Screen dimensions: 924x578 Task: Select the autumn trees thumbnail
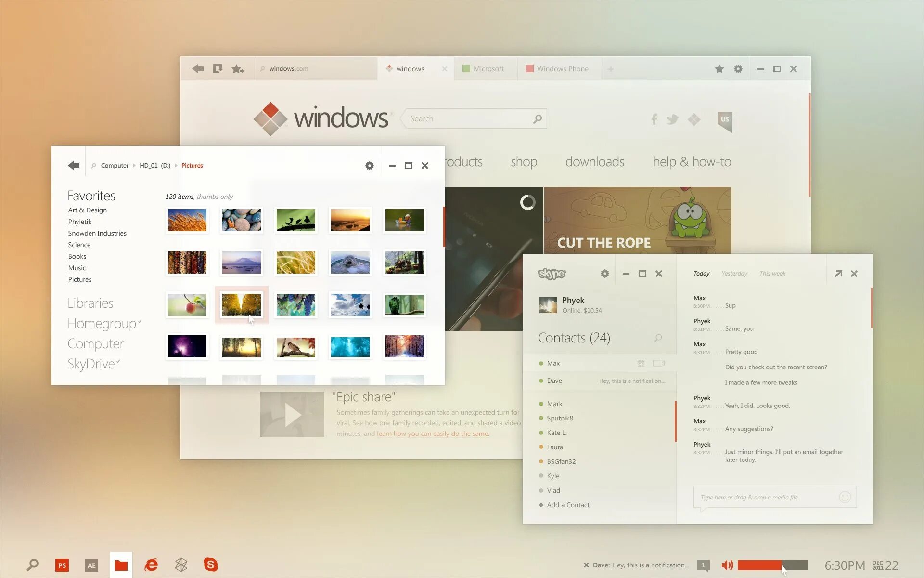click(x=242, y=305)
